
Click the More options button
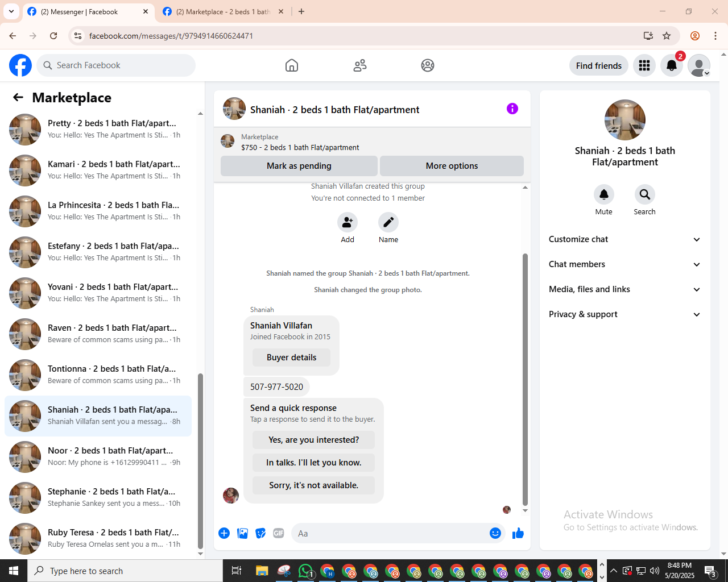tap(452, 166)
